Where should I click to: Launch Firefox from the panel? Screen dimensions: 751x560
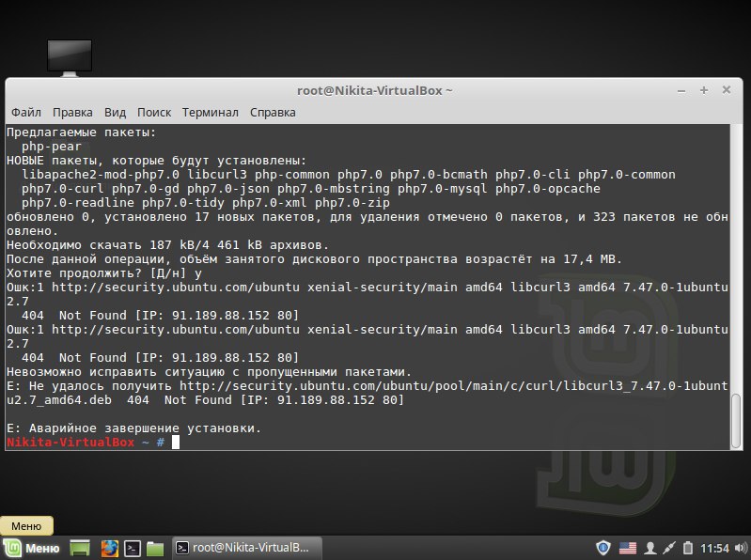109,548
